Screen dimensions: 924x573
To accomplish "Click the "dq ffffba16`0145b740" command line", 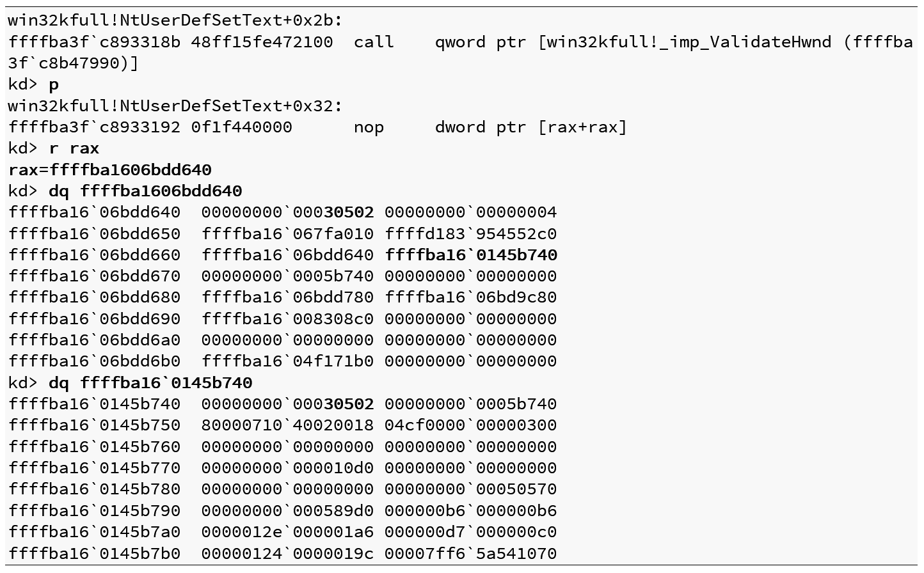I will 150,382.
